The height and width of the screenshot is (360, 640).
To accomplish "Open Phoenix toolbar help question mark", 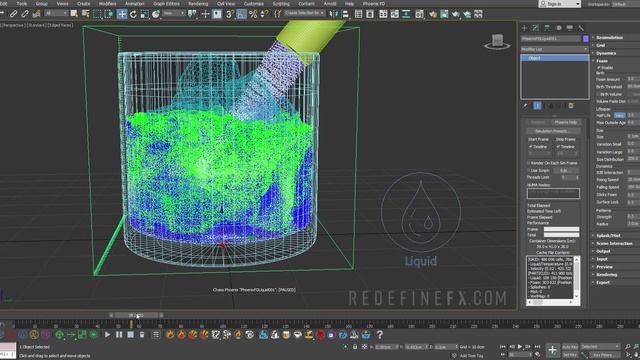I will tap(380, 335).
